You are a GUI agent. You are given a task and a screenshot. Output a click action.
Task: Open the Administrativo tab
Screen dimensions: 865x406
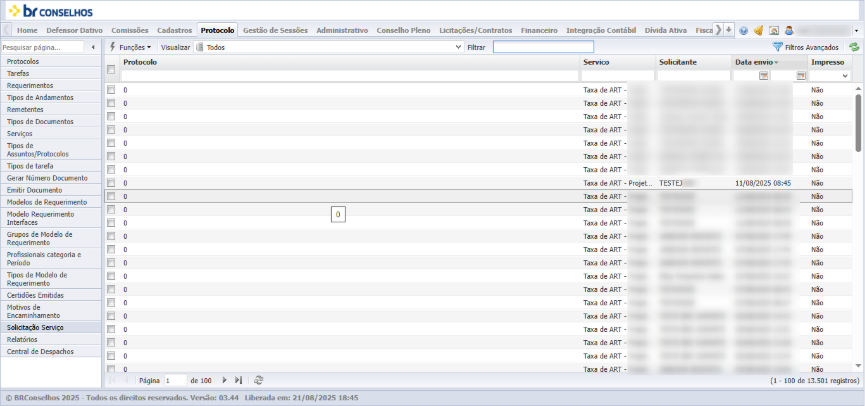[342, 30]
